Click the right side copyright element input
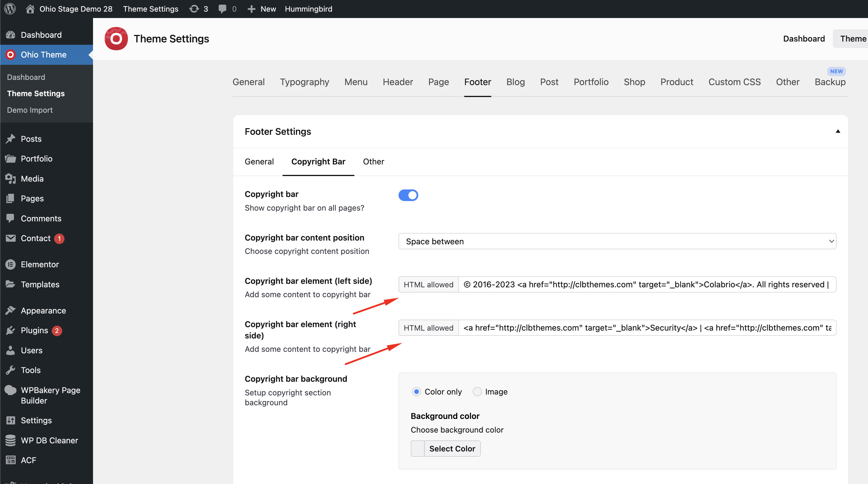Screen dimensions: 868x484 (647, 328)
